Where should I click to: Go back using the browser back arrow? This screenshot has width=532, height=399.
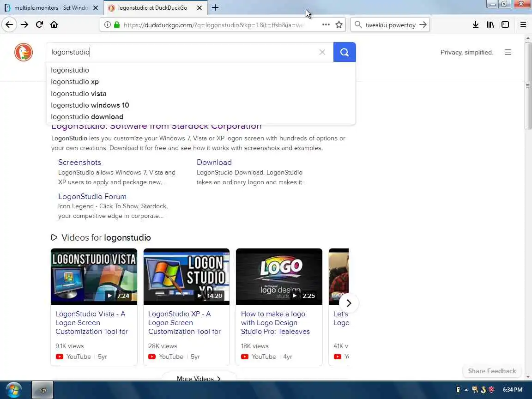pos(9,25)
